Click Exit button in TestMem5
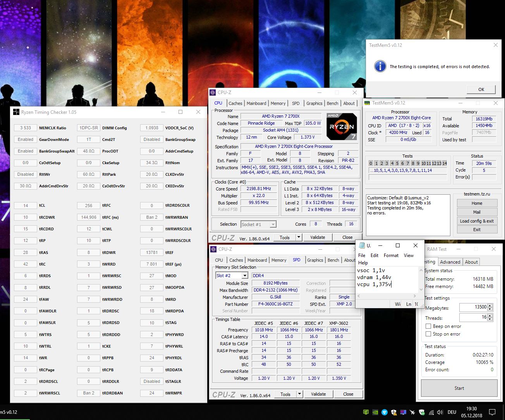The width and height of the screenshot is (505, 420). pyautogui.click(x=477, y=230)
